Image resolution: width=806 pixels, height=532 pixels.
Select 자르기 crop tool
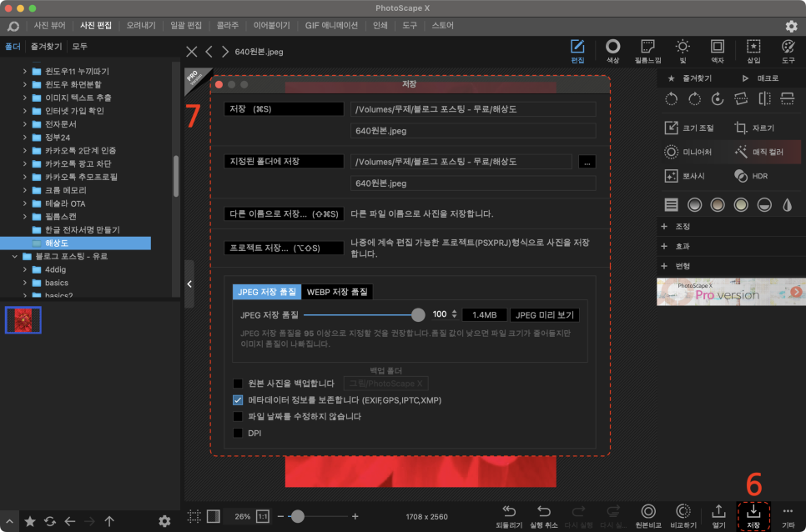tap(754, 128)
